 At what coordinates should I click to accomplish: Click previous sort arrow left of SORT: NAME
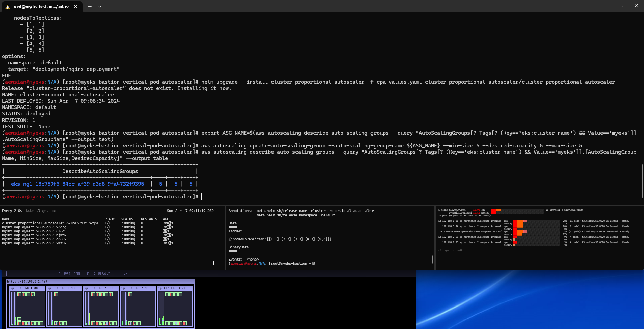point(59,273)
